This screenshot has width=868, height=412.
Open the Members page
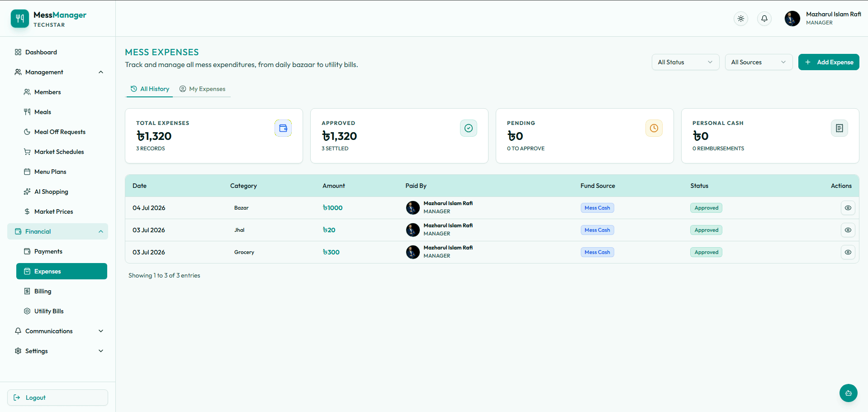coord(62,92)
